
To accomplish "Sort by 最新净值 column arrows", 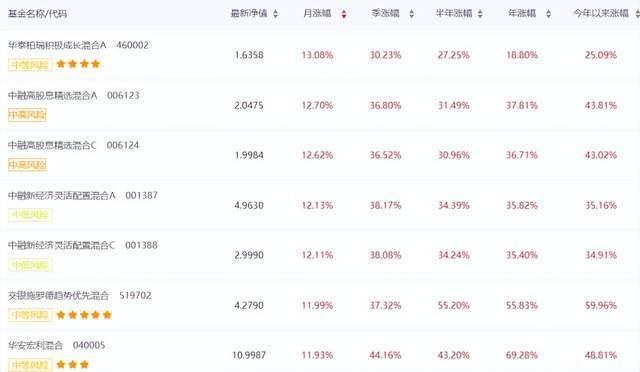I will [x=276, y=14].
